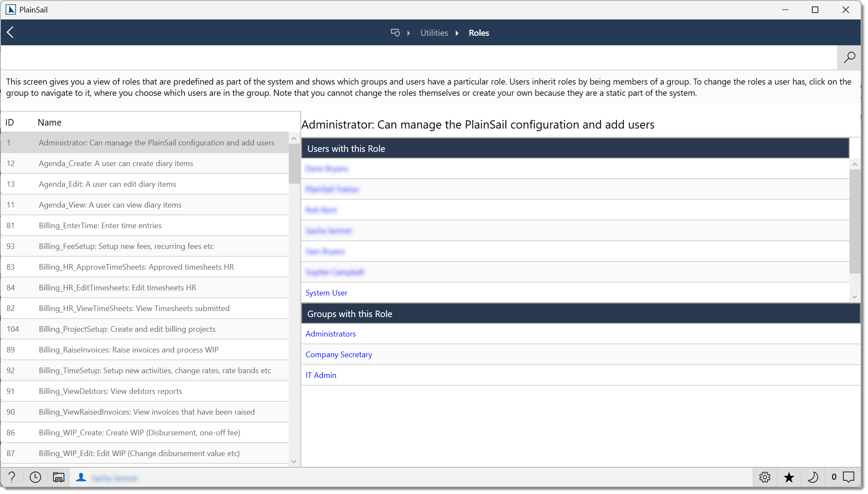Toggle dark mode with the moon icon
Viewport: 868px width, 494px height.
coord(814,477)
